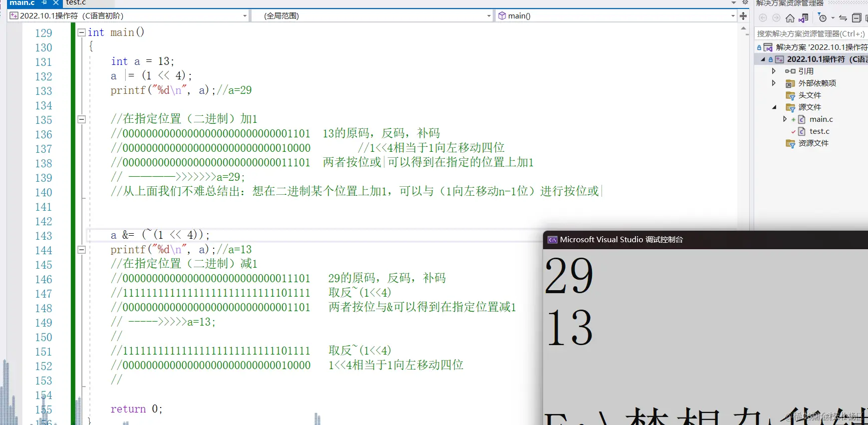Click console output value 29
This screenshot has width=868, height=425.
pyautogui.click(x=569, y=276)
